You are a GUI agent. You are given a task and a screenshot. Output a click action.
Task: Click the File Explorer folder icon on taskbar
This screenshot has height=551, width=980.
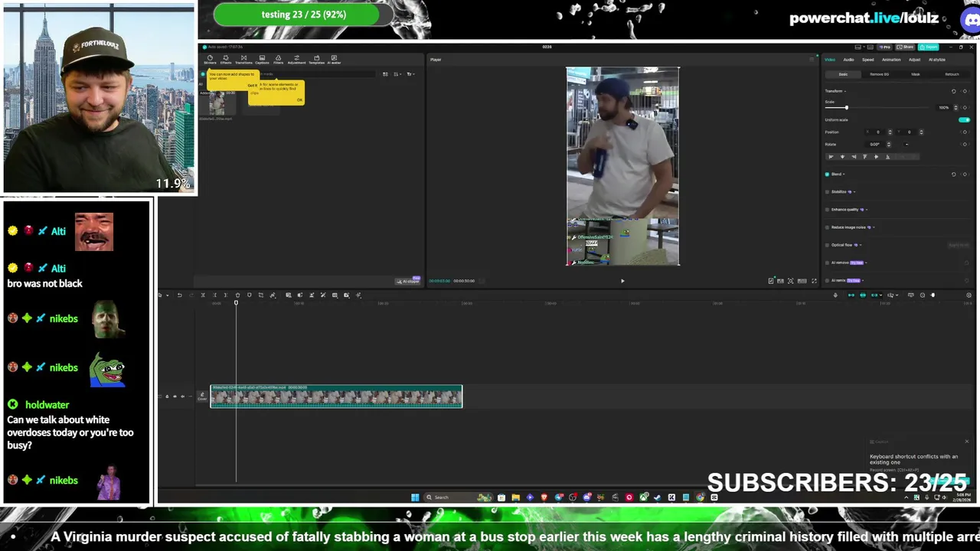point(515,497)
